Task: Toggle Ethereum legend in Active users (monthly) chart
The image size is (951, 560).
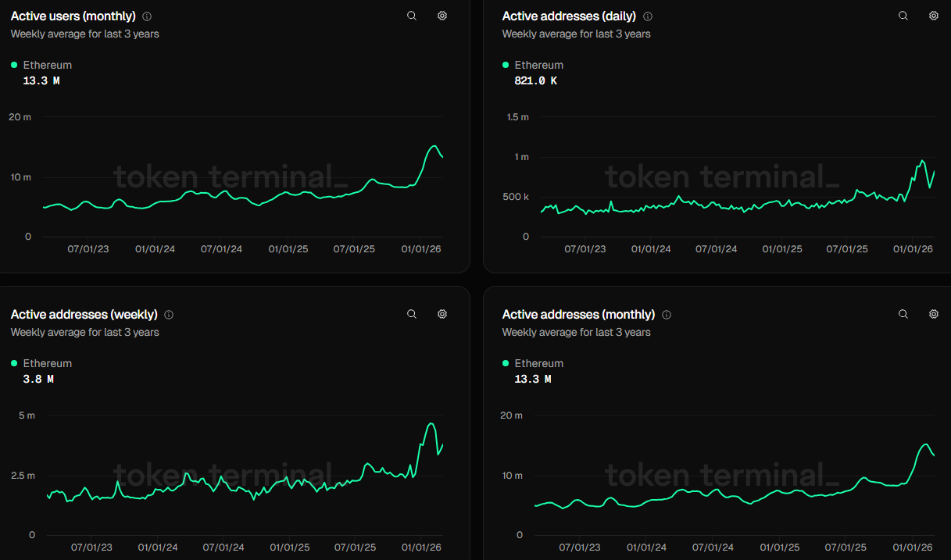Action: [x=47, y=65]
